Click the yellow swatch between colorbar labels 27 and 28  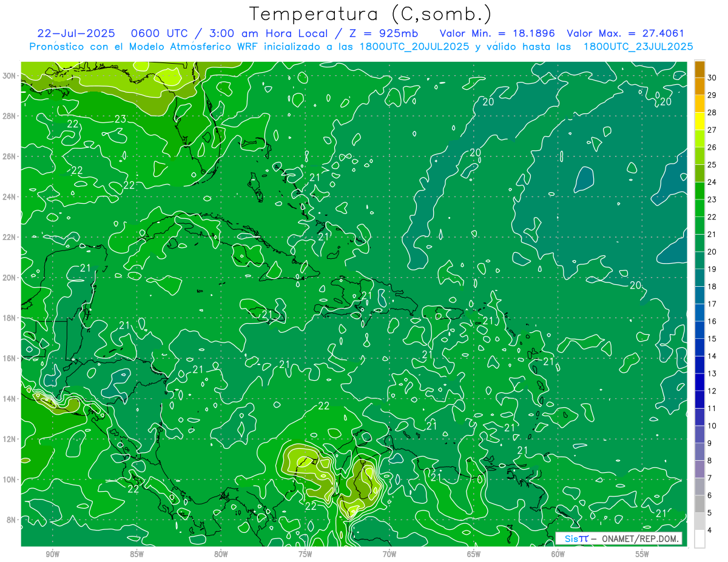click(x=699, y=121)
